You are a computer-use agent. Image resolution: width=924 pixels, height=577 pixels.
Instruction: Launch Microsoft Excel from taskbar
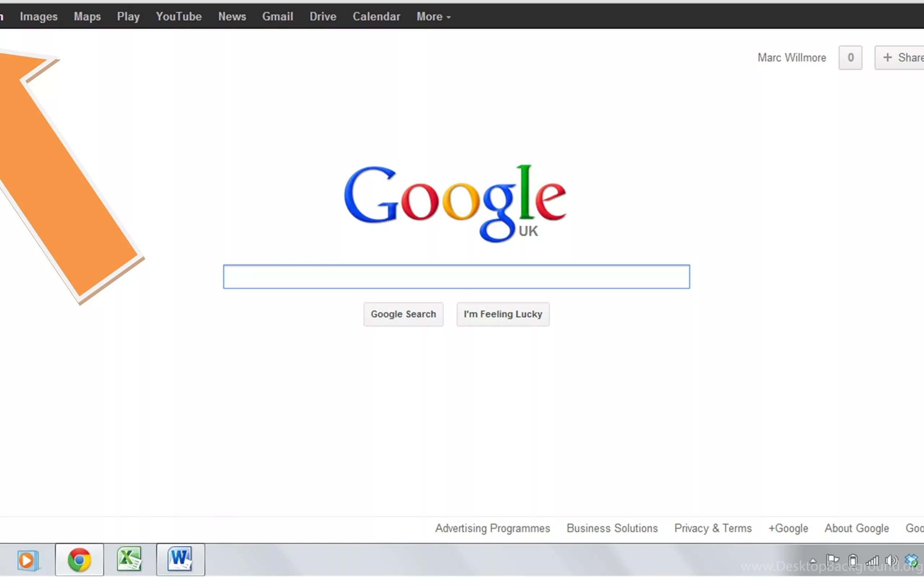point(129,560)
